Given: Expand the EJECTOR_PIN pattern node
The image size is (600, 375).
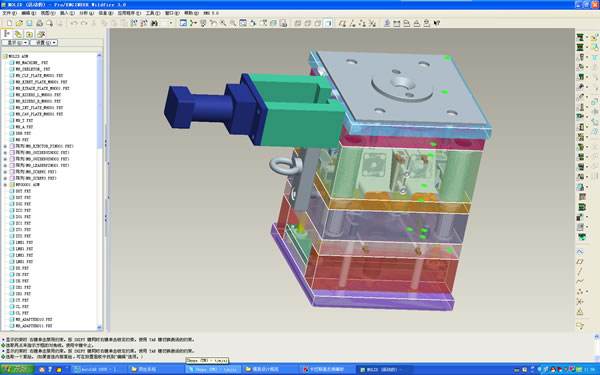Looking at the screenshot, I should (x=5, y=146).
